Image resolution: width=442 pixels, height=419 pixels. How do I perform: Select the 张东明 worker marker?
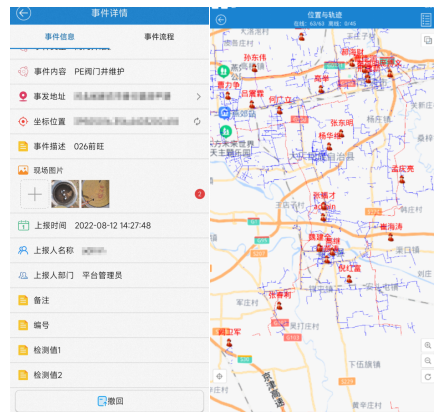point(341,133)
